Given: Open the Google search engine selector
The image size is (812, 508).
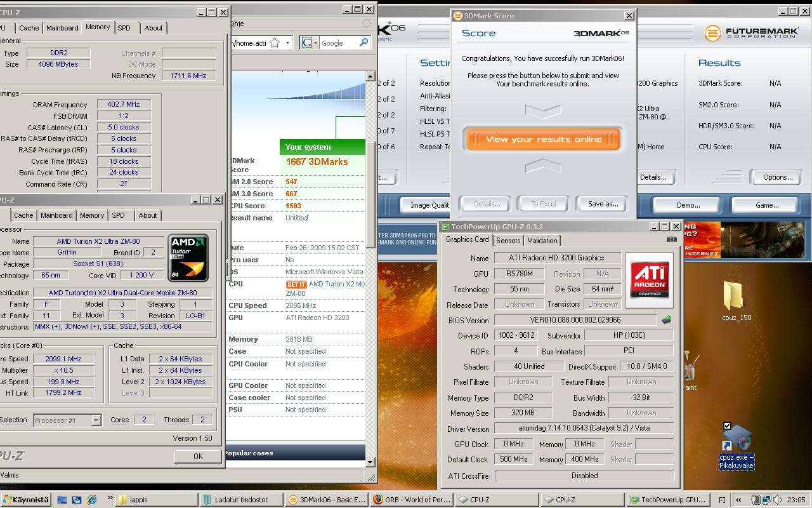Looking at the screenshot, I should click(310, 43).
